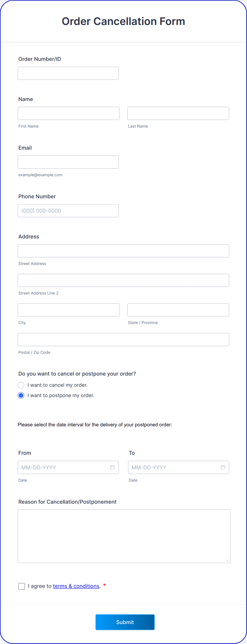The height and width of the screenshot is (644, 247).
Task: Focus the Postal / Zip Code field
Action: click(123, 339)
